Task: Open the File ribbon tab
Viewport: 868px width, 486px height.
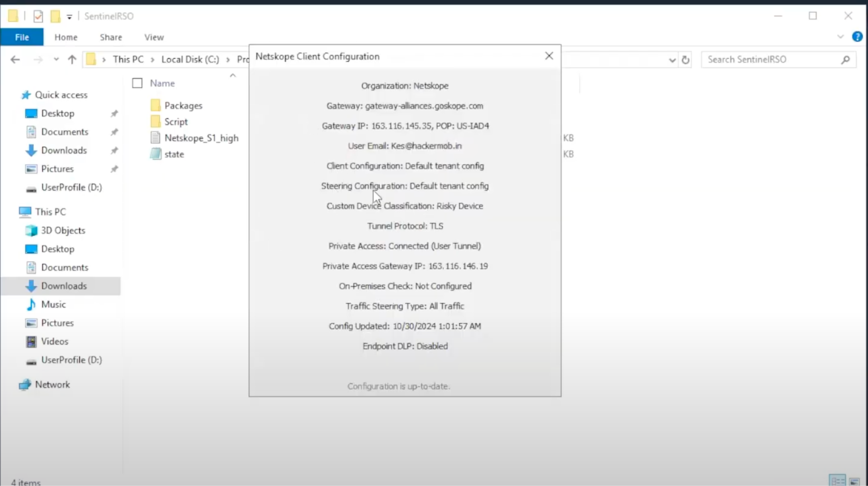Action: 22,37
